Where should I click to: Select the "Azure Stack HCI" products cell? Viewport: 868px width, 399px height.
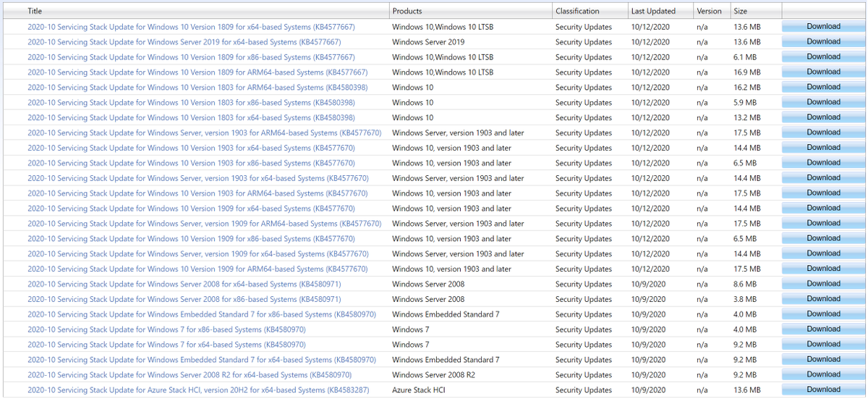point(420,391)
